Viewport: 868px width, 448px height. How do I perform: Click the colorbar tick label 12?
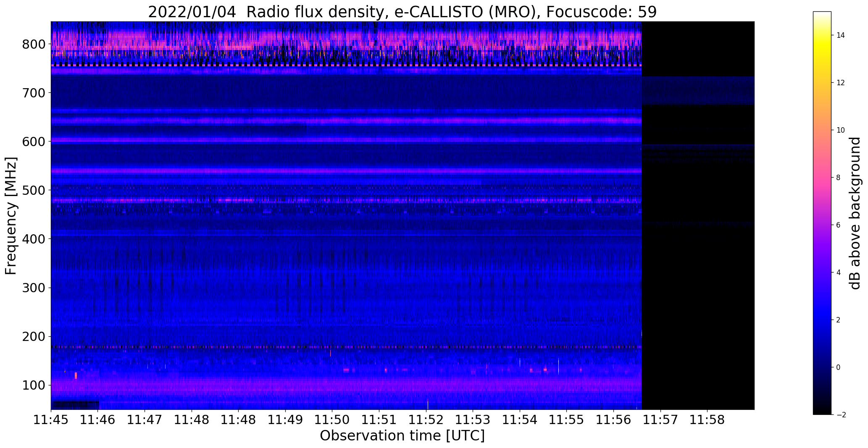tap(841, 83)
